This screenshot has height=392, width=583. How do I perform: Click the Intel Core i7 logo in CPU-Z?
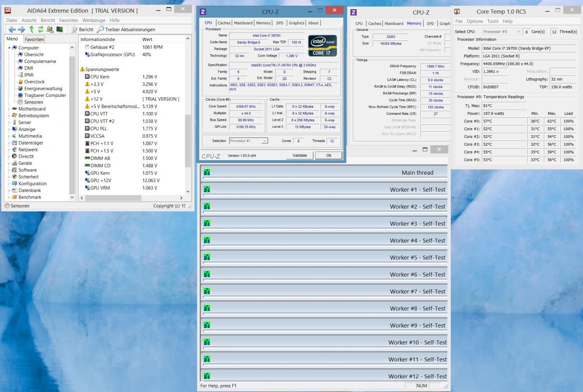coord(322,46)
